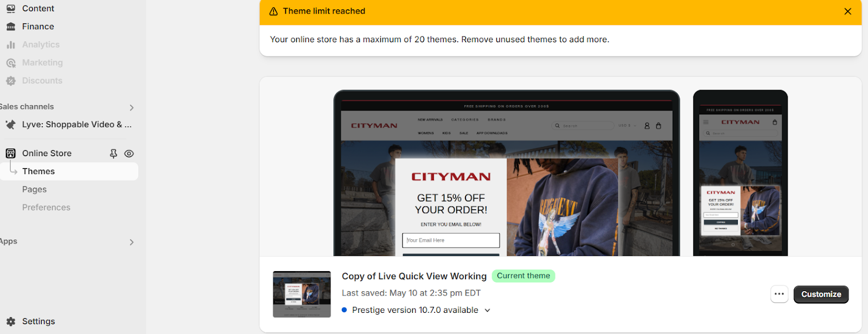Expand Prestige version 10.7.0 available dropdown

tap(487, 311)
